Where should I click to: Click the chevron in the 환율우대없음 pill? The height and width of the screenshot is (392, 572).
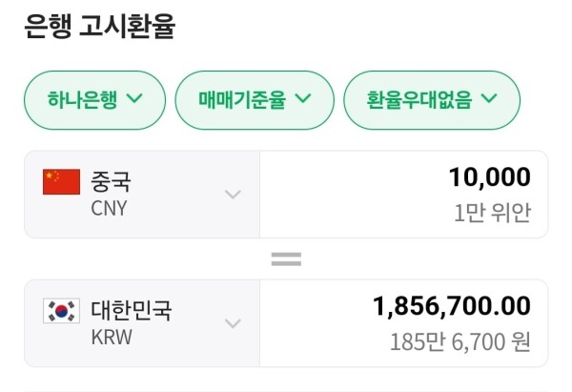pos(489,98)
